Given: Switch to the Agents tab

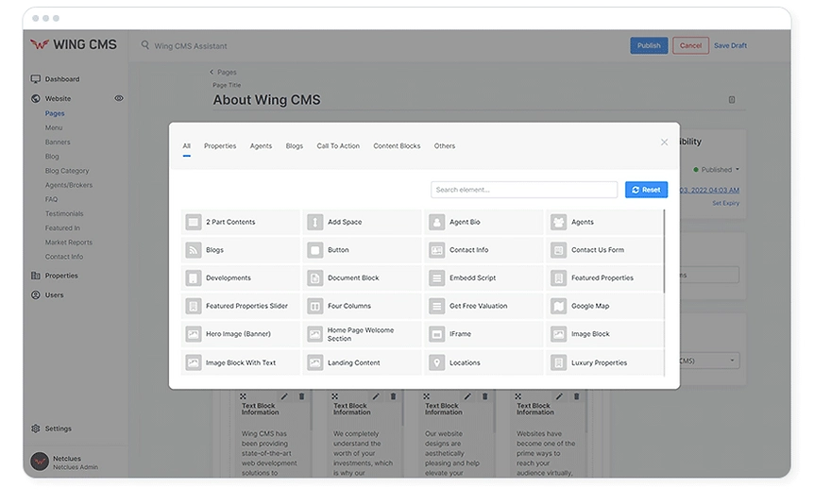Looking at the screenshot, I should [x=261, y=146].
